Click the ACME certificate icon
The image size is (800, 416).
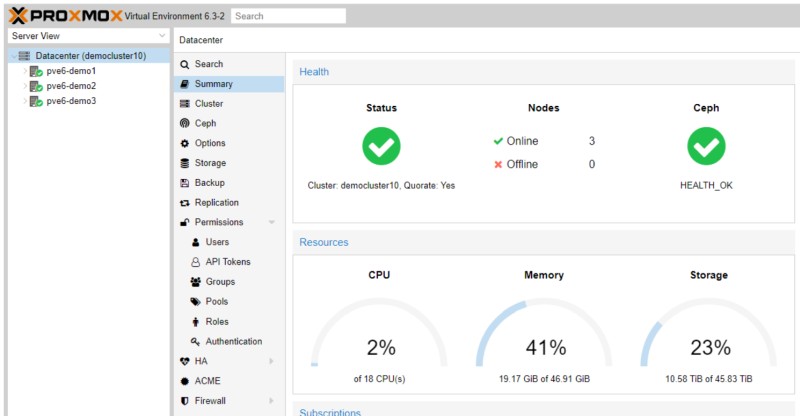[x=185, y=381]
